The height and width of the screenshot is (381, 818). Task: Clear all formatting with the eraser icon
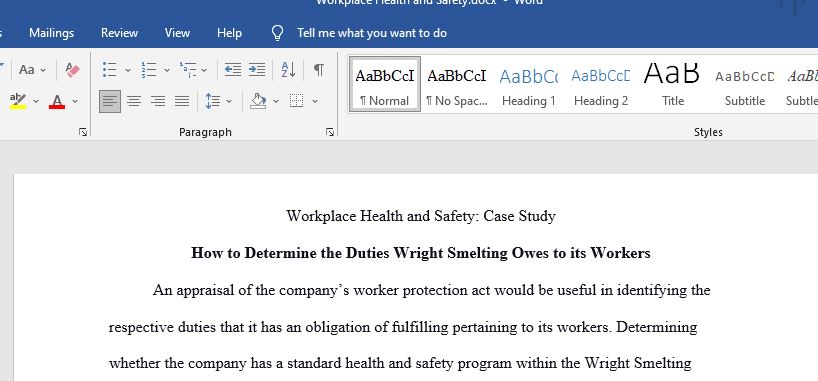[73, 69]
